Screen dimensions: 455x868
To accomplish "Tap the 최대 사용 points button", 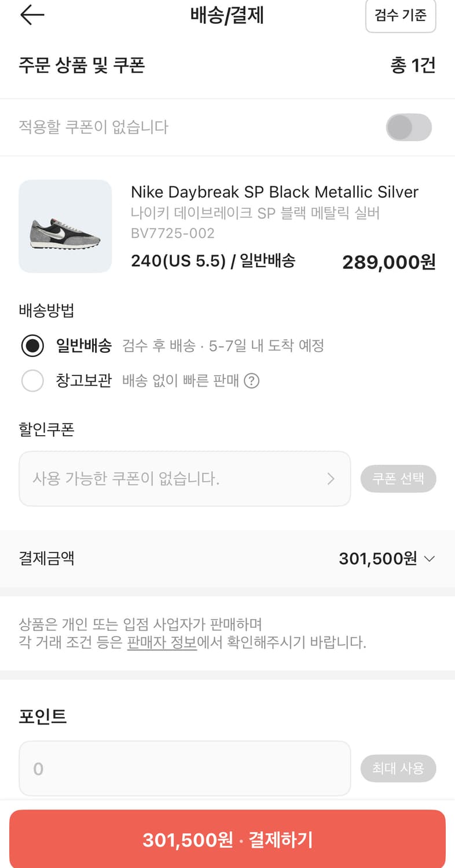I will click(398, 768).
